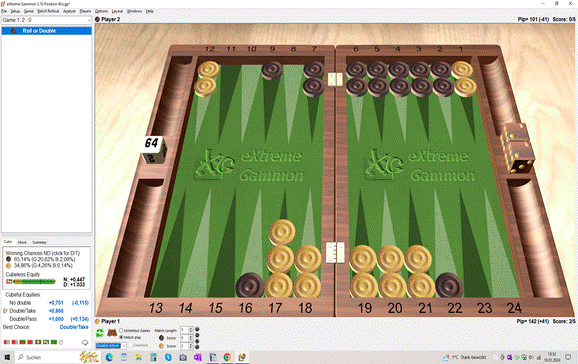Open Microsoft Edge from the taskbar
Viewport: 578px width, 364px height.
[x=109, y=357]
